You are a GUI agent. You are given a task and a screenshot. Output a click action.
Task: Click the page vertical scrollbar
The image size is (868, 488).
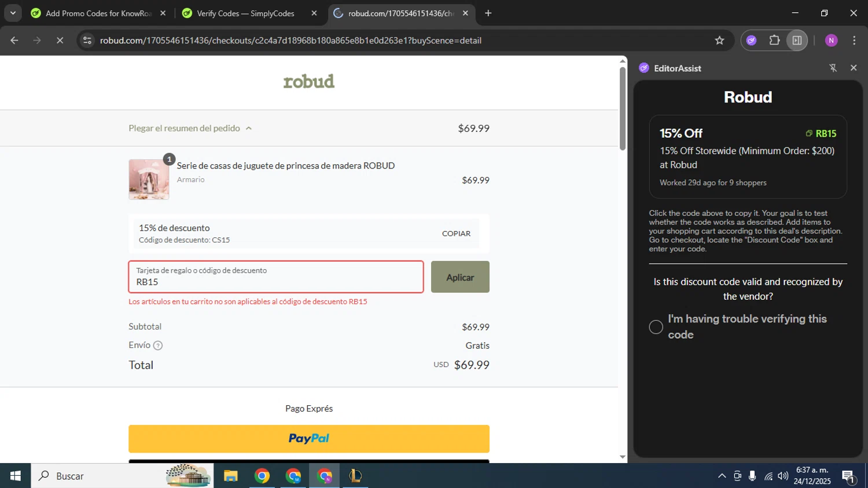(x=623, y=109)
